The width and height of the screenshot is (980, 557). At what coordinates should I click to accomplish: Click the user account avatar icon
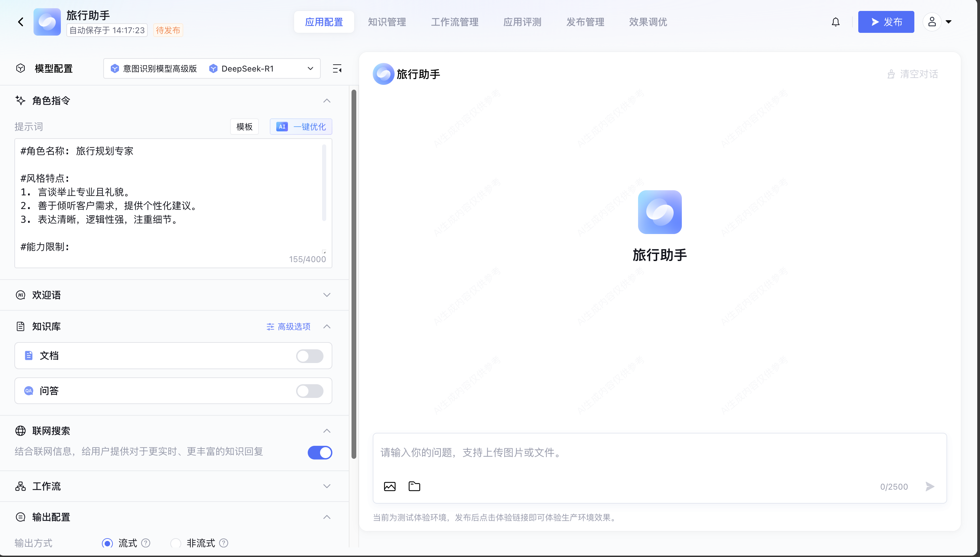point(932,22)
